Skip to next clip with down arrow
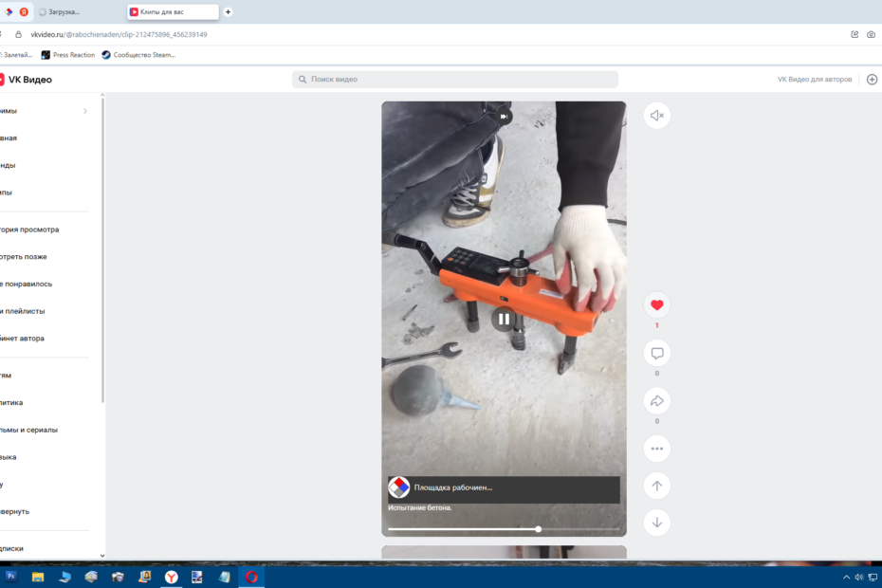Image resolution: width=882 pixels, height=588 pixels. click(656, 522)
